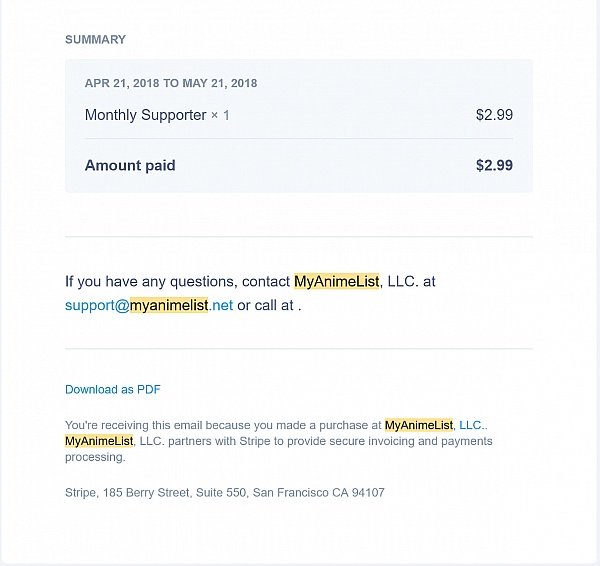Open the support@myanimelist.net email link
The width and height of the screenshot is (600, 566).
[x=149, y=305]
